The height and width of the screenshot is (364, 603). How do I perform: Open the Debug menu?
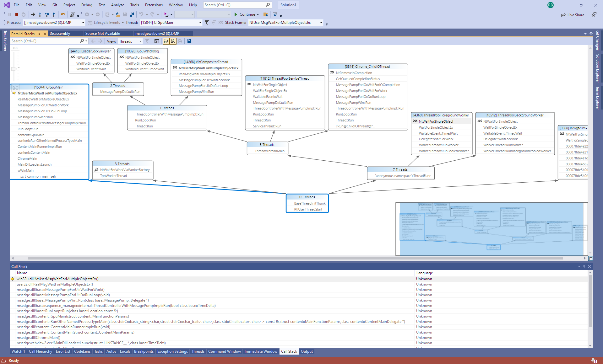[87, 5]
